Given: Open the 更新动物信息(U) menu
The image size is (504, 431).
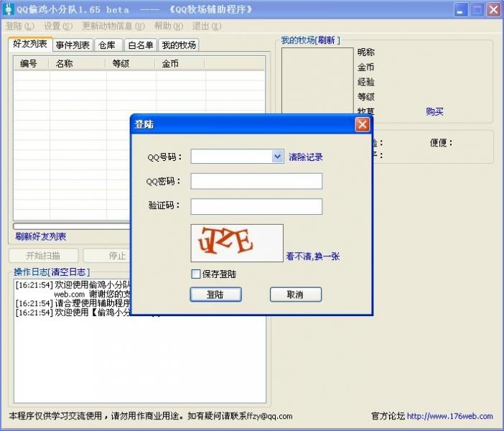Looking at the screenshot, I should (113, 26).
